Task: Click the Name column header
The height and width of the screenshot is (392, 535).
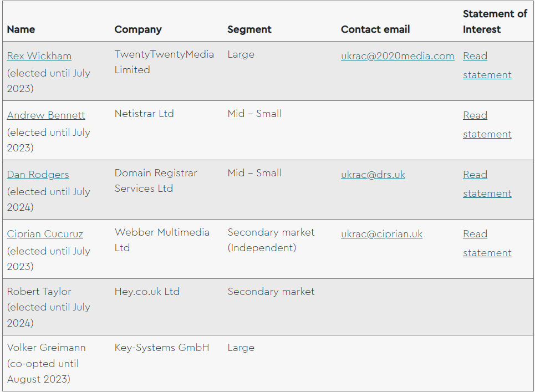Action: [x=21, y=29]
